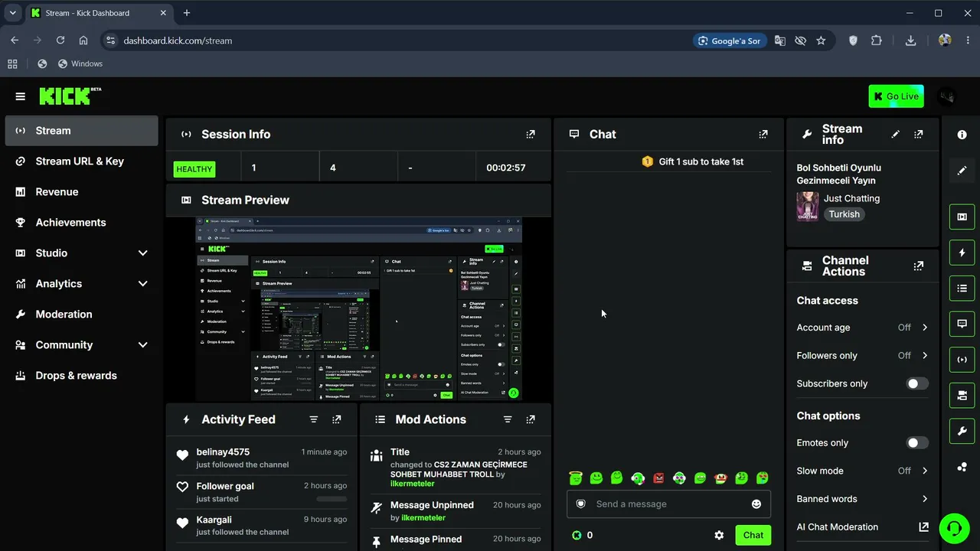980x551 pixels.
Task: Pop out the Mod Actions panel
Action: [x=531, y=419]
